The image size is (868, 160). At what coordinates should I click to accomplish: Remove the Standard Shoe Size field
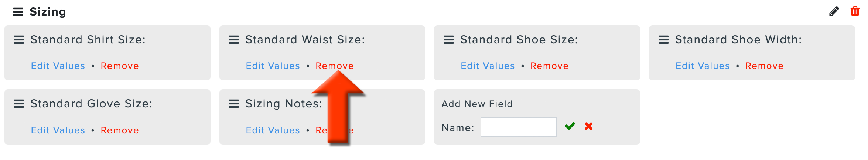(x=550, y=66)
